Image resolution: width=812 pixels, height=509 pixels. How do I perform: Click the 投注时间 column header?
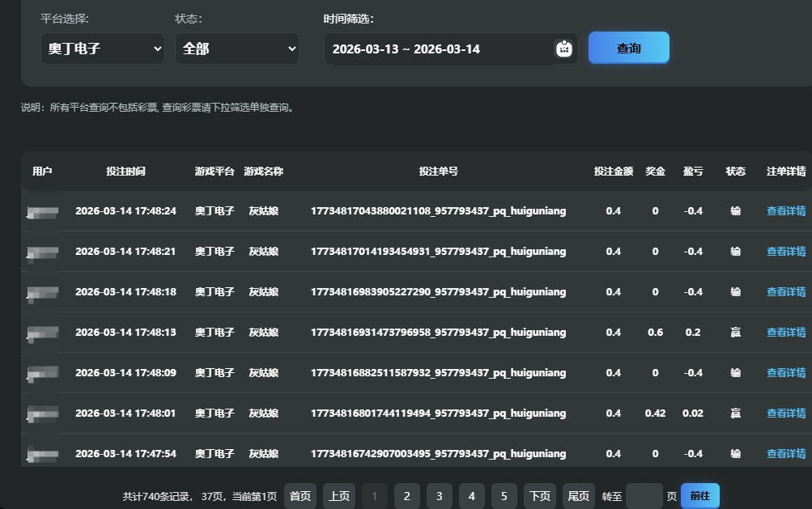[x=126, y=172]
